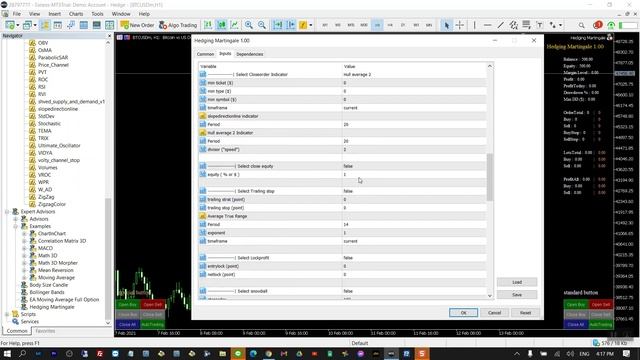Open the Insert menu

54,14
